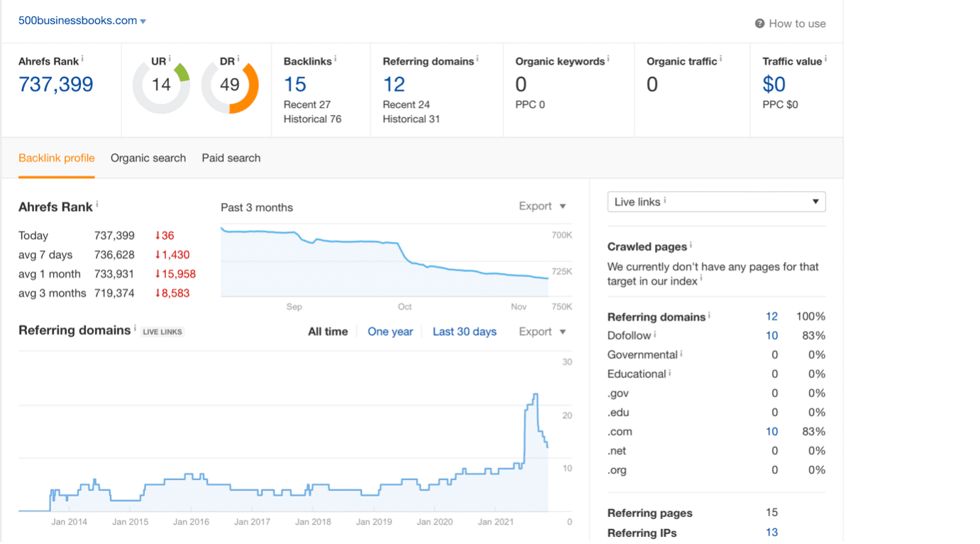Screen dimensions: 980x544
Task: Click the LIVE LINKS badge
Action: pyautogui.click(x=163, y=332)
